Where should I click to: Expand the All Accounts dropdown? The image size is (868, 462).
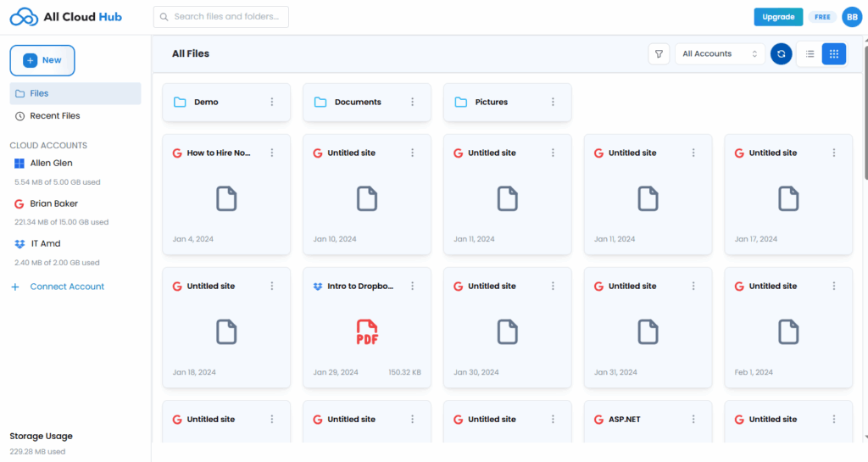(x=720, y=54)
